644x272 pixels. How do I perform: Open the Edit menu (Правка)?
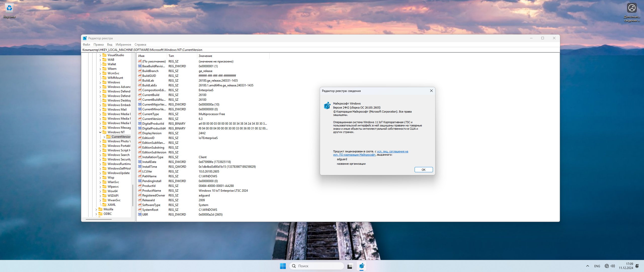tap(99, 45)
